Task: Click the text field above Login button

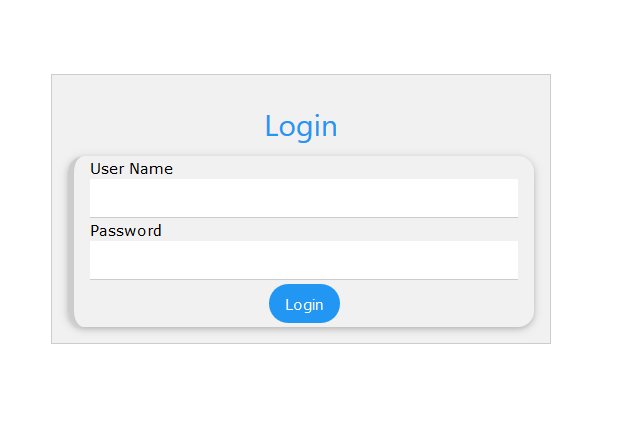Action: 303,259
